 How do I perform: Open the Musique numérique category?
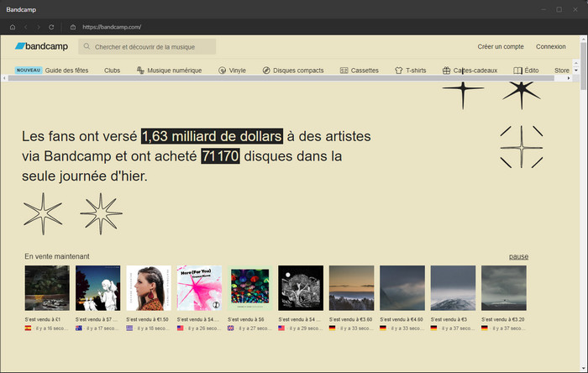tap(175, 71)
